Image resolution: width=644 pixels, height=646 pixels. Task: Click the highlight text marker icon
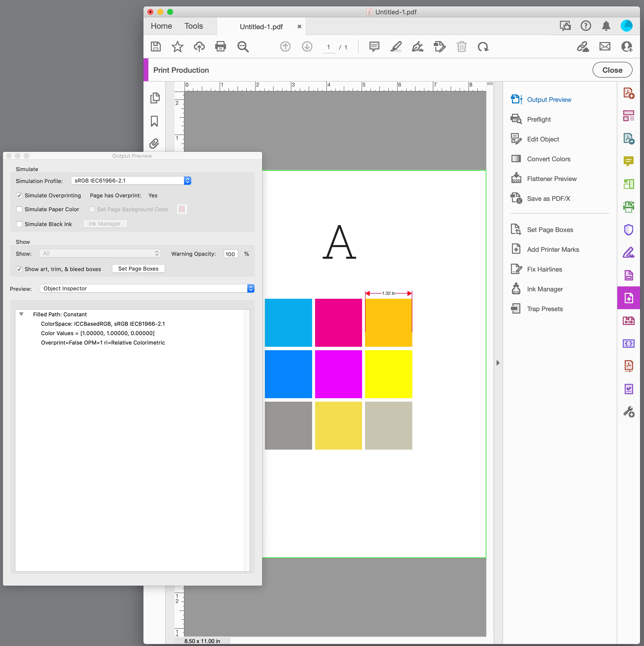pyautogui.click(x=396, y=46)
